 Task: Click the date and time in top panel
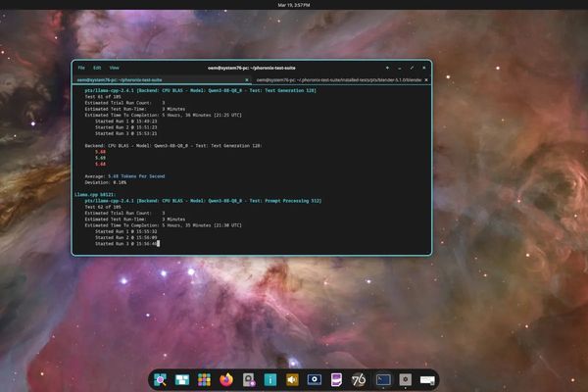pyautogui.click(x=294, y=5)
